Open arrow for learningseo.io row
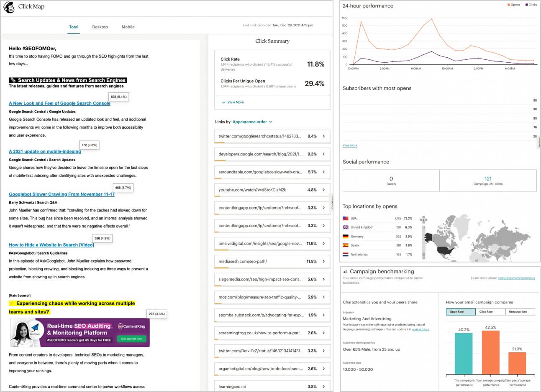 pyautogui.click(x=324, y=387)
